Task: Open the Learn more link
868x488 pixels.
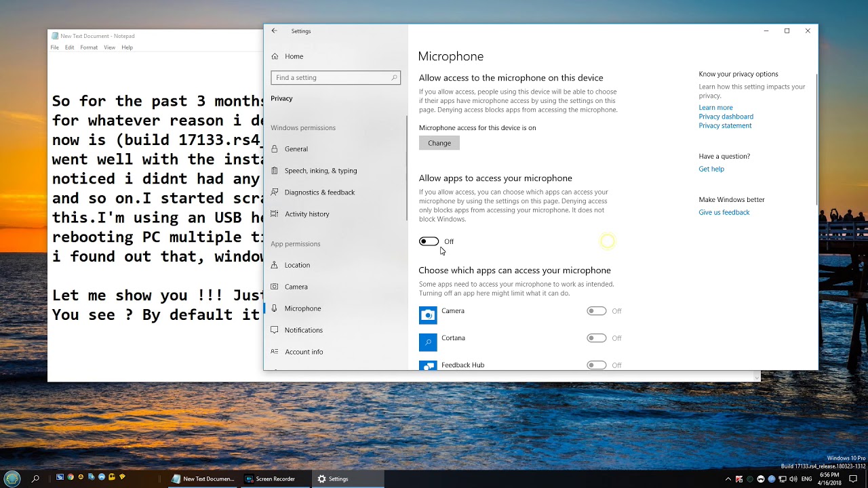Action: tap(715, 108)
